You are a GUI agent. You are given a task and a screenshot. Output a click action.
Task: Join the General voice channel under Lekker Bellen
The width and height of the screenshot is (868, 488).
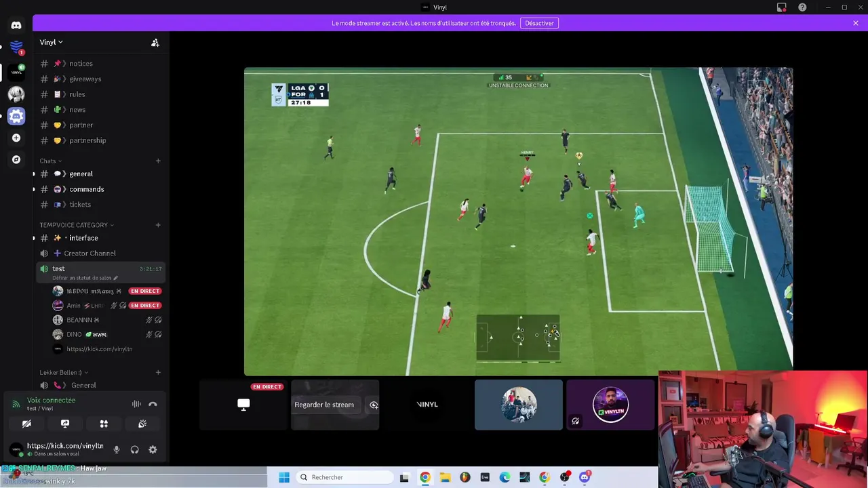100,386
